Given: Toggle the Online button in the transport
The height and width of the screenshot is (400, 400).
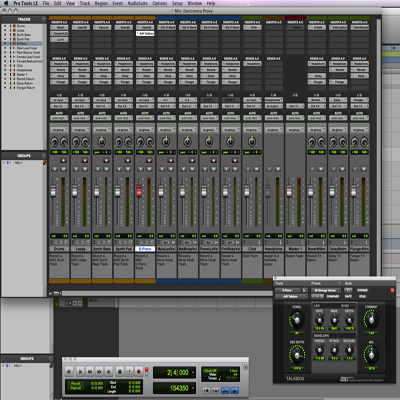Looking at the screenshot, I should tap(69, 371).
